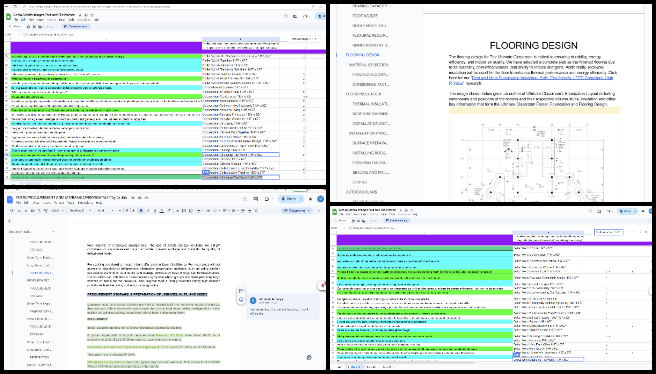Open the Arial font family dropdown
The height and width of the screenshot is (374, 656).
point(105,210)
